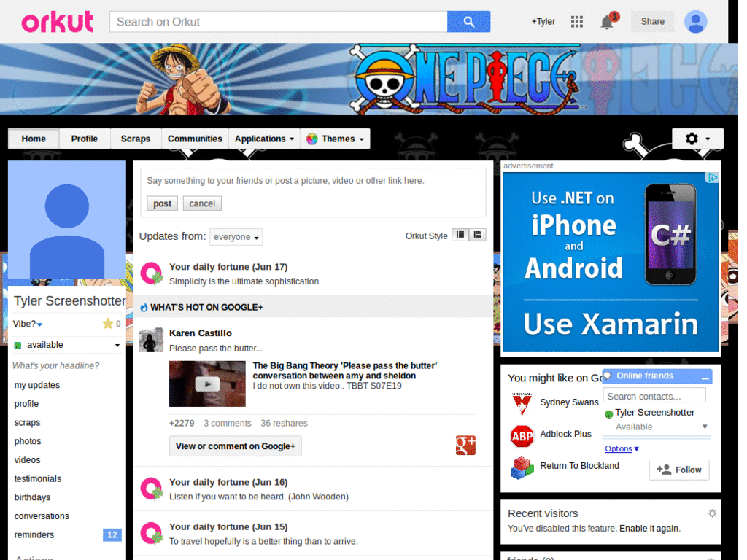Click the Jun 15 fortune icon

152,533
